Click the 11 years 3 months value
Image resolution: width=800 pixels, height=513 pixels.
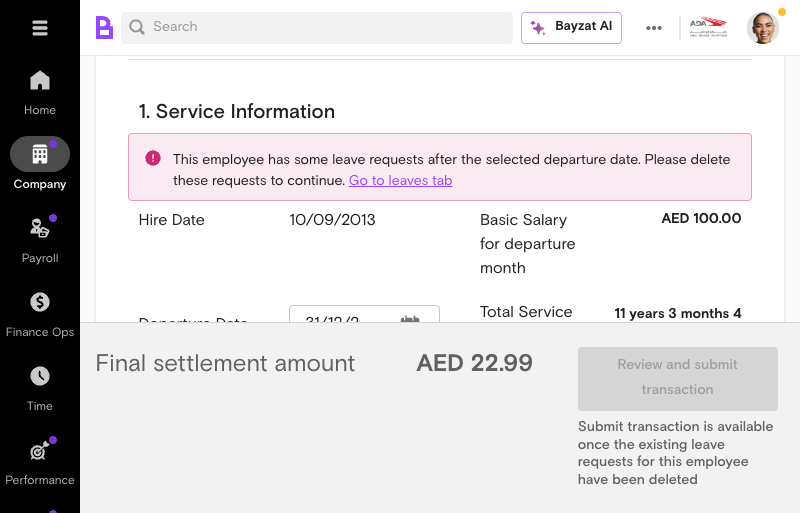pyautogui.click(x=678, y=313)
